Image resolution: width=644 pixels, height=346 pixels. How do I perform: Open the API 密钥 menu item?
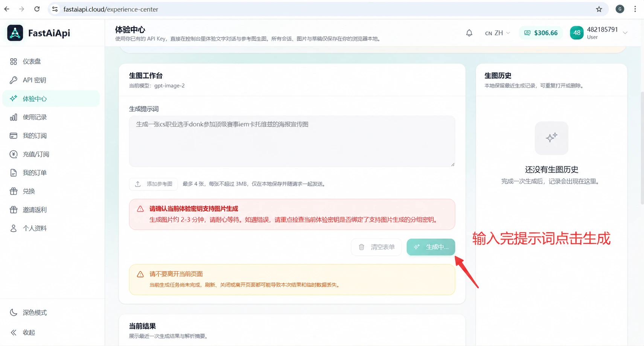pos(51,80)
